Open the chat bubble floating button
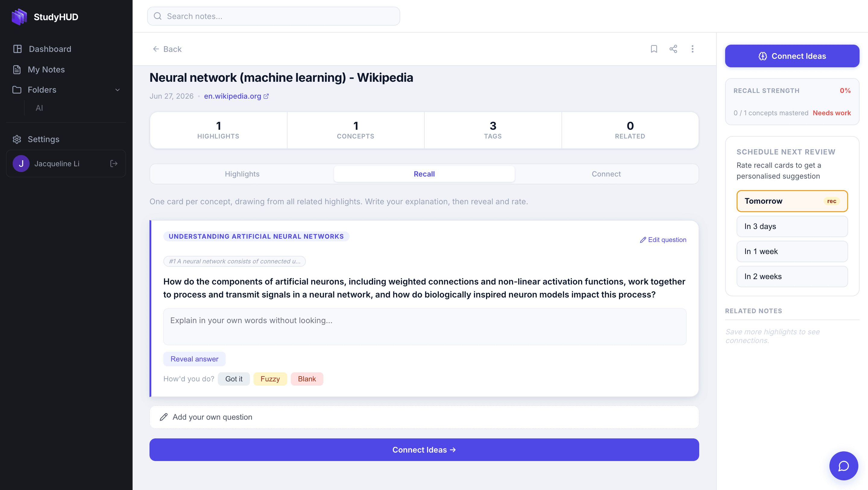868x490 pixels. point(843,466)
